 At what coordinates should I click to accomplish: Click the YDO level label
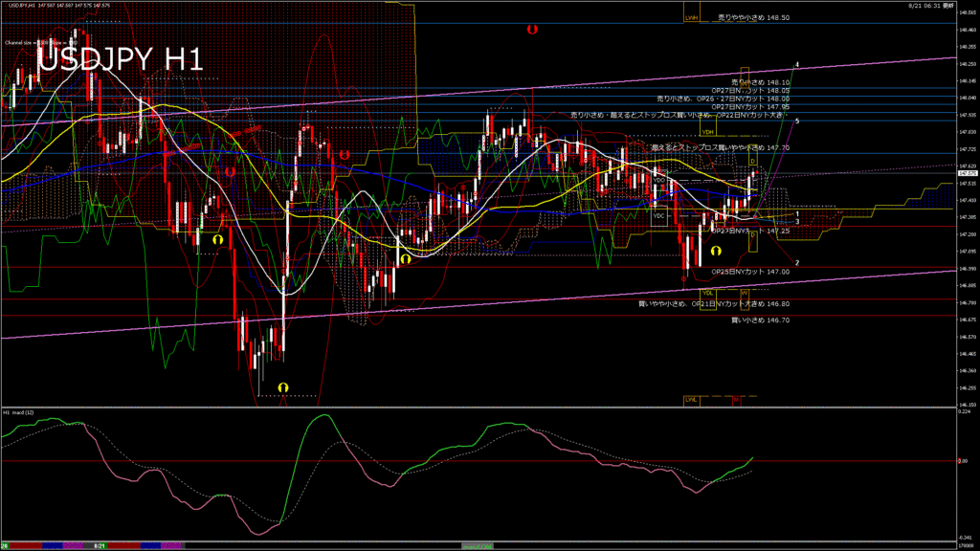[658, 180]
